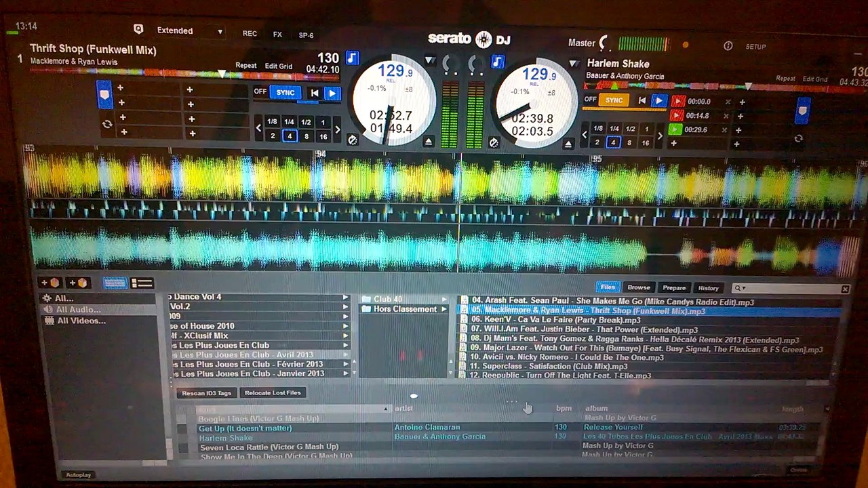Enable SYNC on the Thrift Shop deck
This screenshot has height=488, width=868.
coord(285,93)
